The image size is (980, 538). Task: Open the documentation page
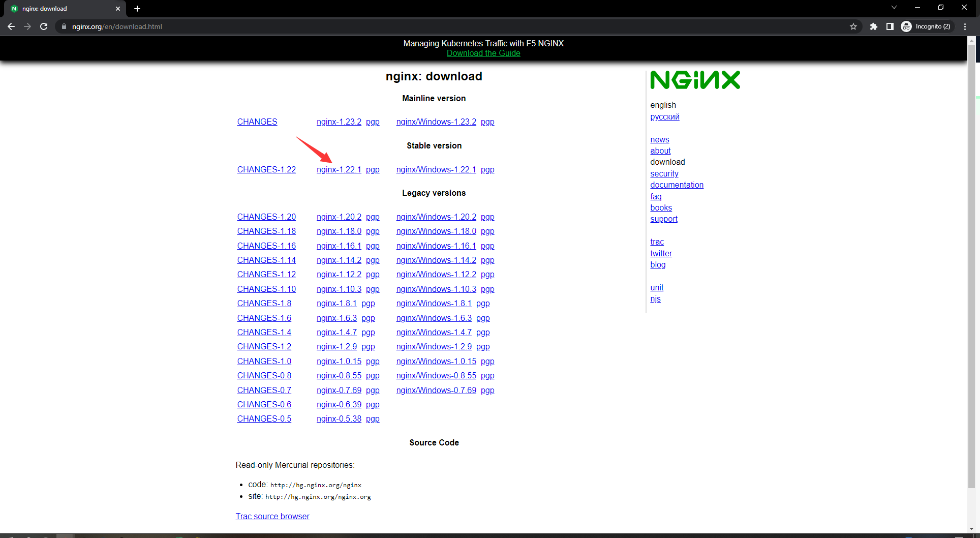(x=677, y=185)
